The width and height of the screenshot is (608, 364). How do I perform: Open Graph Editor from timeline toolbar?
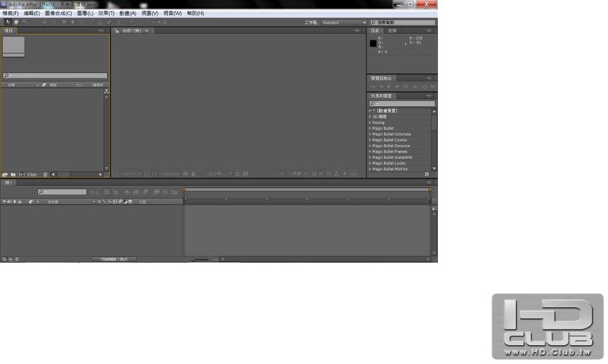[x=174, y=191]
